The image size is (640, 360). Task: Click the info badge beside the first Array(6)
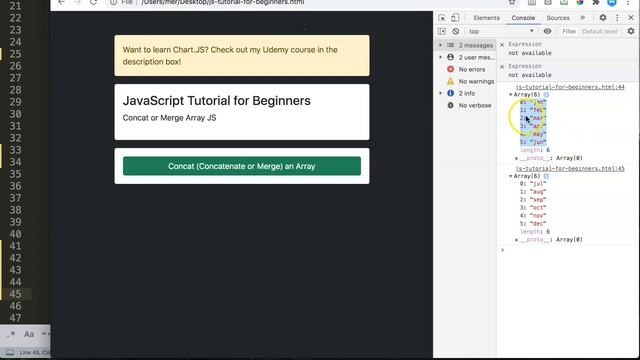[x=546, y=94]
